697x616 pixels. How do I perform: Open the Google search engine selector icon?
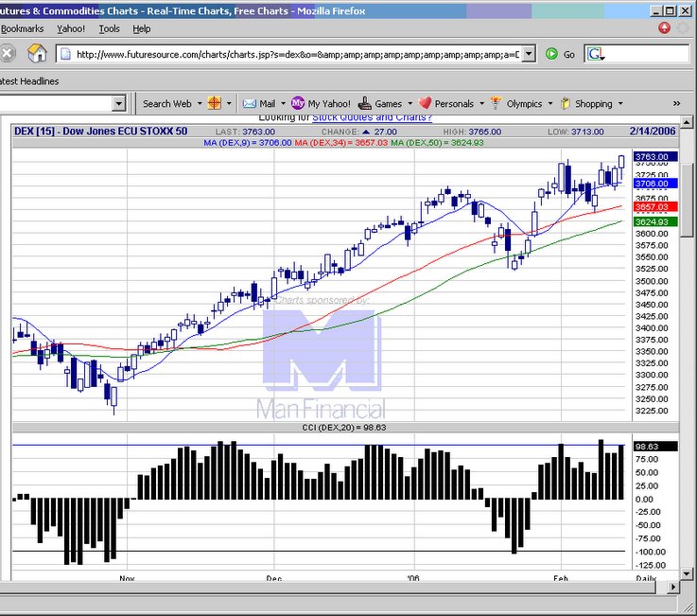(x=596, y=54)
